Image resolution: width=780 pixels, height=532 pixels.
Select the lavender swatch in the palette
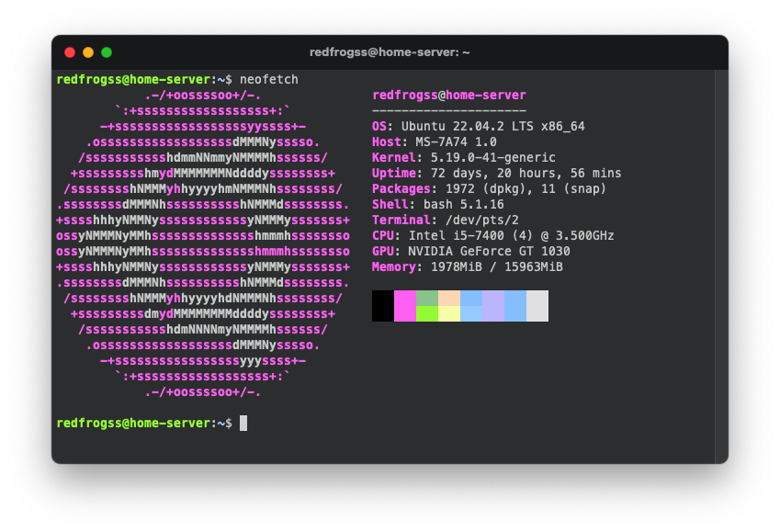click(x=493, y=306)
